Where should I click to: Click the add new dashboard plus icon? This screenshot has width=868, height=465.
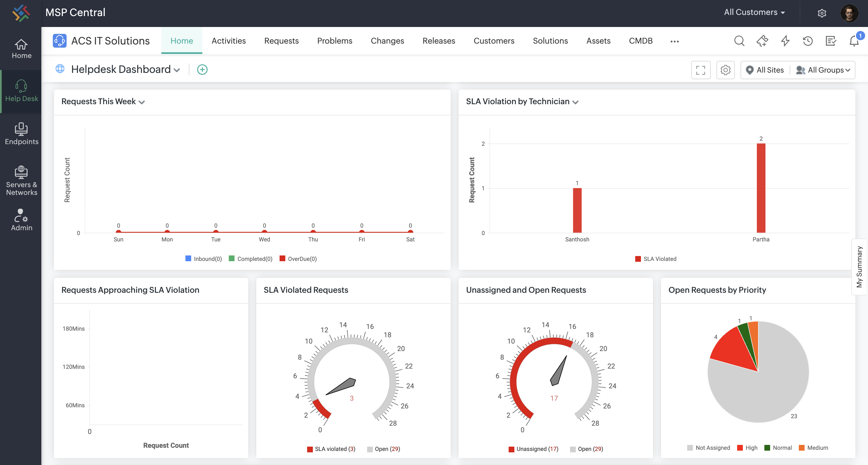(202, 70)
